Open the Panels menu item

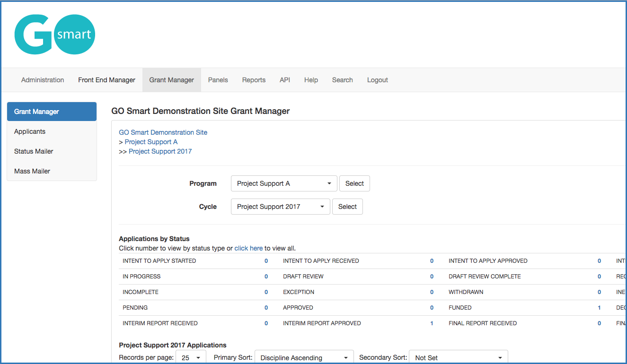click(x=218, y=80)
